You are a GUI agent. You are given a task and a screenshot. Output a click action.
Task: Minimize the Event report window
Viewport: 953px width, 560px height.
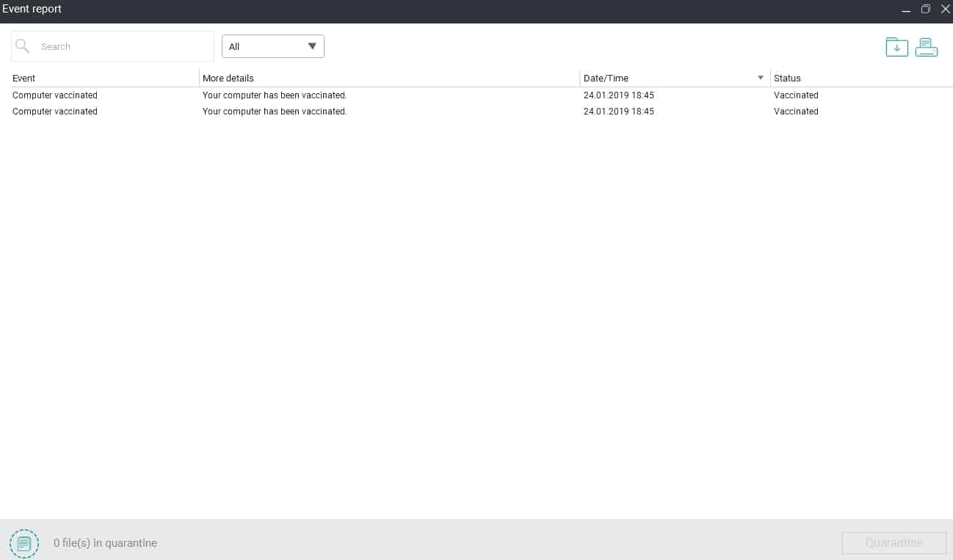[906, 9]
